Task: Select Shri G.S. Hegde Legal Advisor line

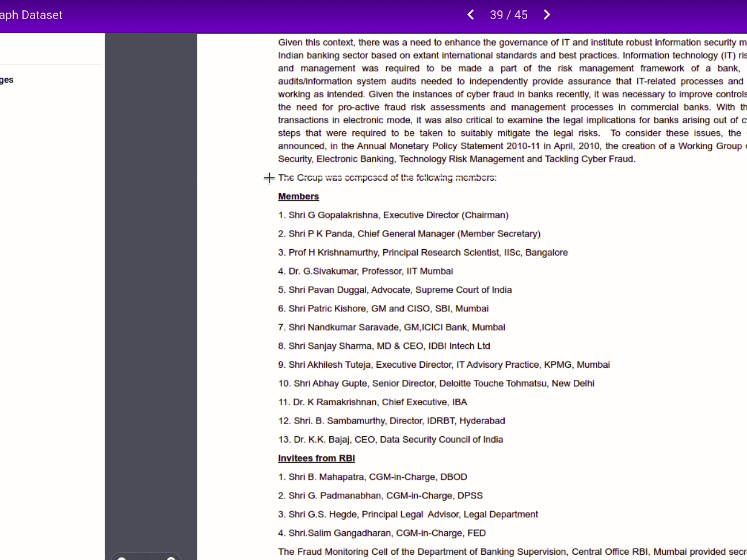Action: [x=408, y=515]
